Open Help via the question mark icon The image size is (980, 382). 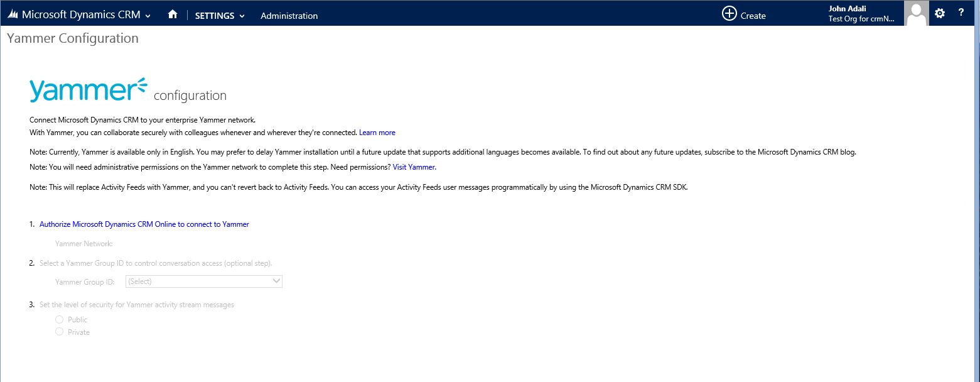point(961,13)
